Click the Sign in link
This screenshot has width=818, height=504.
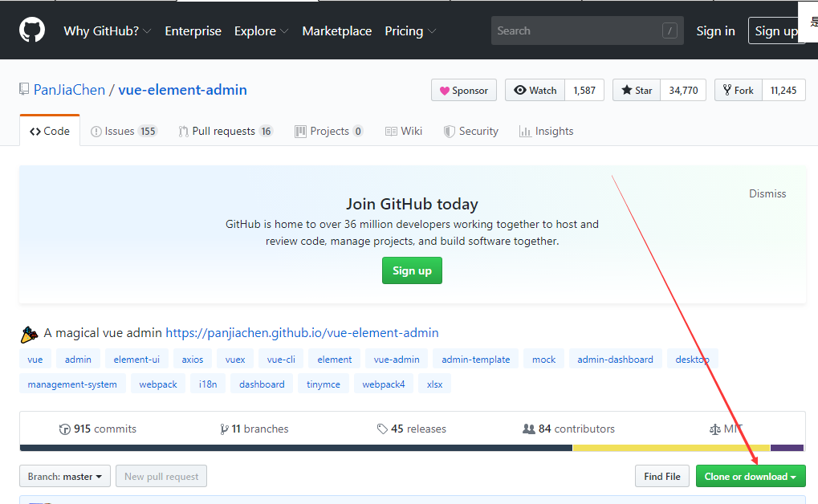pos(715,31)
